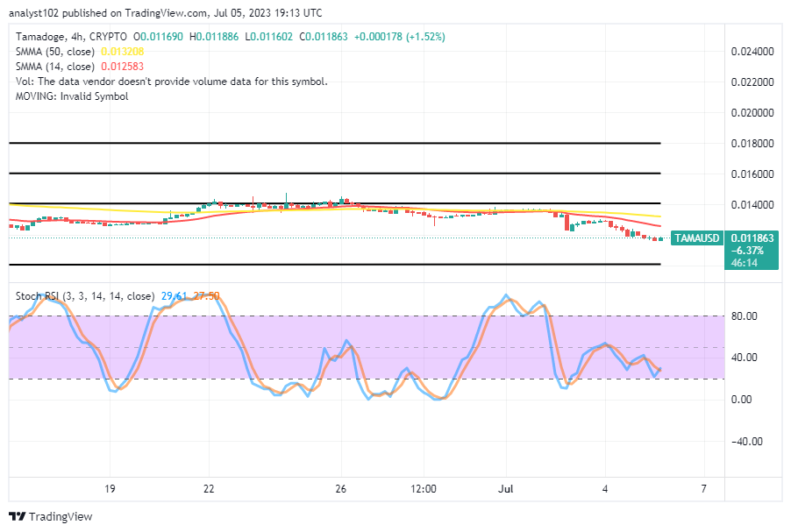Click the 22 date marker on time axis
This screenshot has height=532, width=791.
[x=209, y=489]
